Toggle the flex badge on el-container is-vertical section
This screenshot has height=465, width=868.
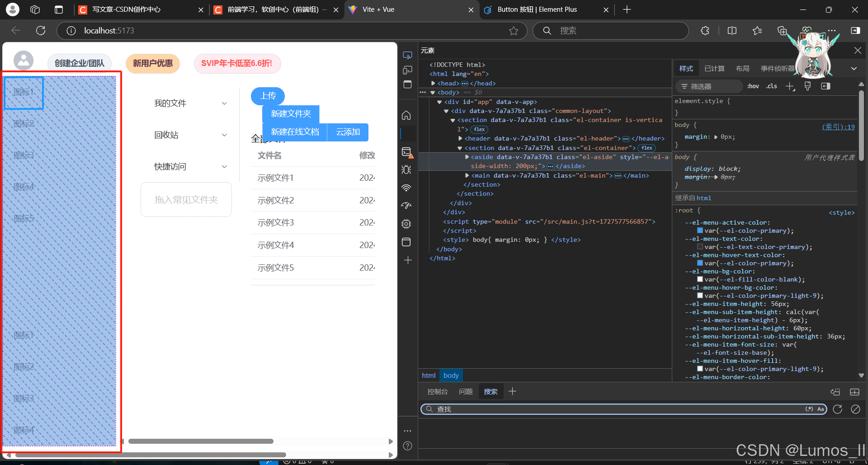click(479, 129)
